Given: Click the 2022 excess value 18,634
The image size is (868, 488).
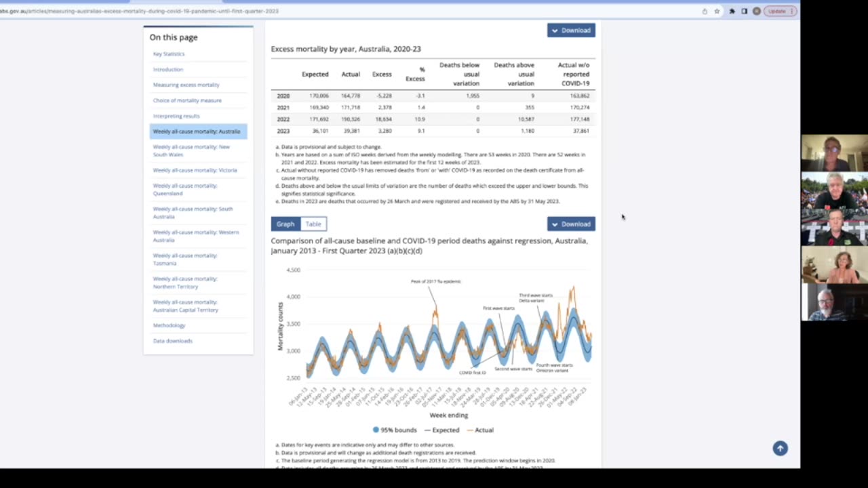Looking at the screenshot, I should click(382, 119).
